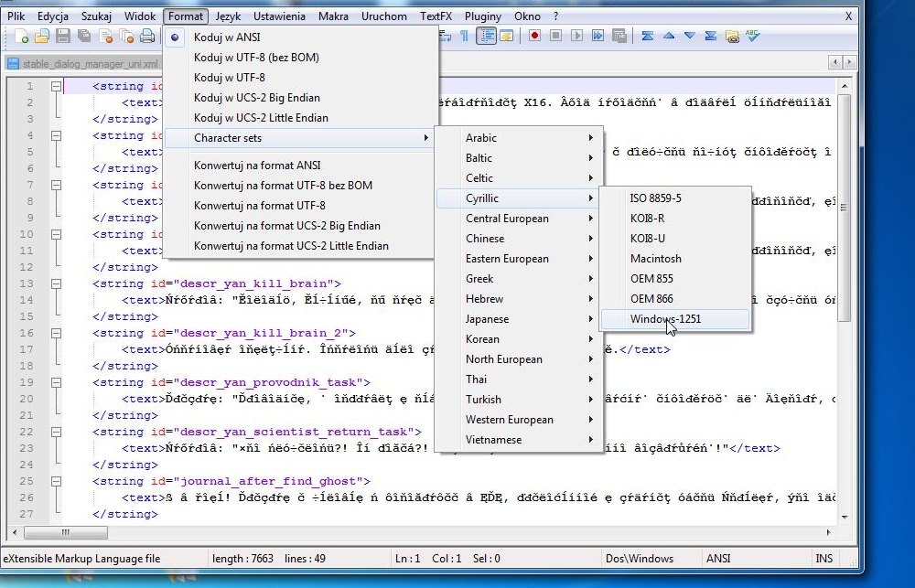Click the Close All documents toolbar icon
This screenshot has height=588, width=915.
126,37
